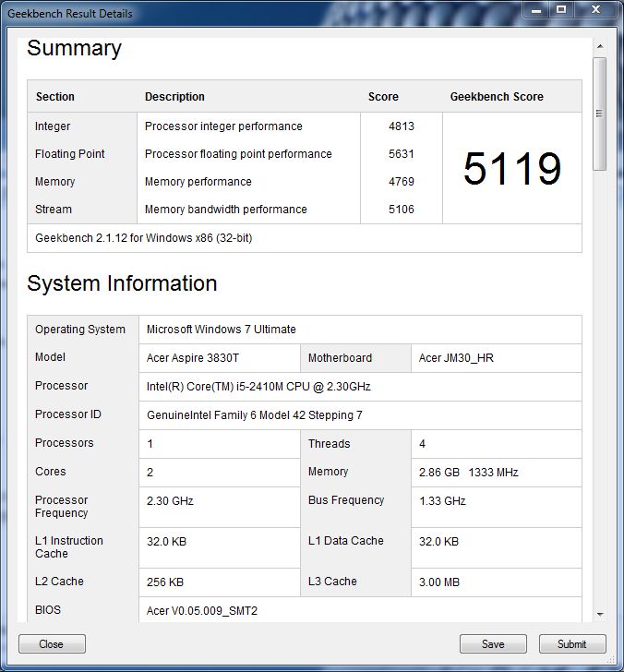
Task: Click the scrollbar up arrow
Action: click(600, 46)
